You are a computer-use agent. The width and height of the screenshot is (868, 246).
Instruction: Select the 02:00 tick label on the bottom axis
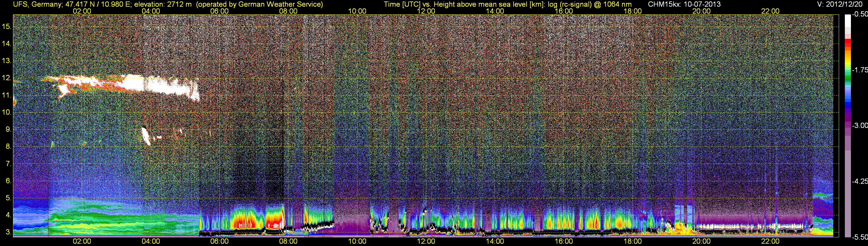pyautogui.click(x=82, y=241)
